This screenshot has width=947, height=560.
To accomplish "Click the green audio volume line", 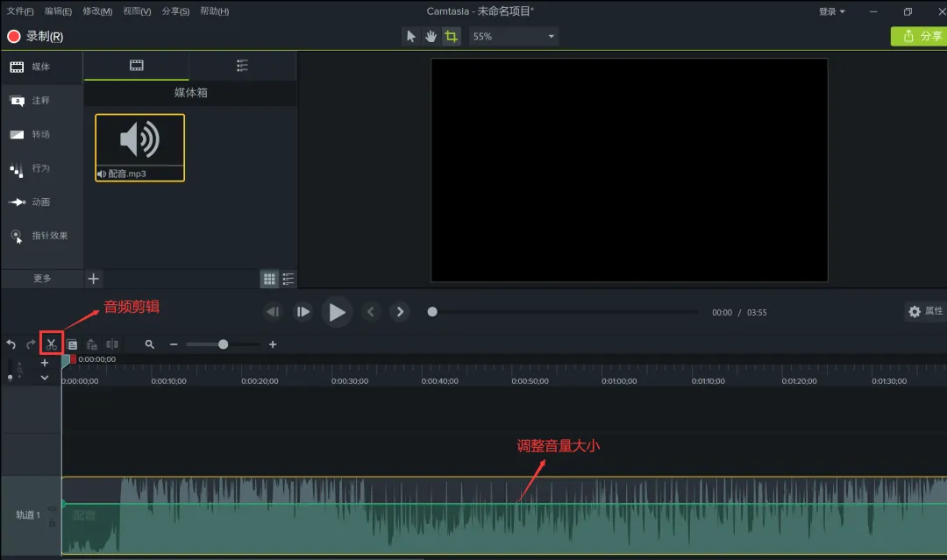I will pos(504,503).
